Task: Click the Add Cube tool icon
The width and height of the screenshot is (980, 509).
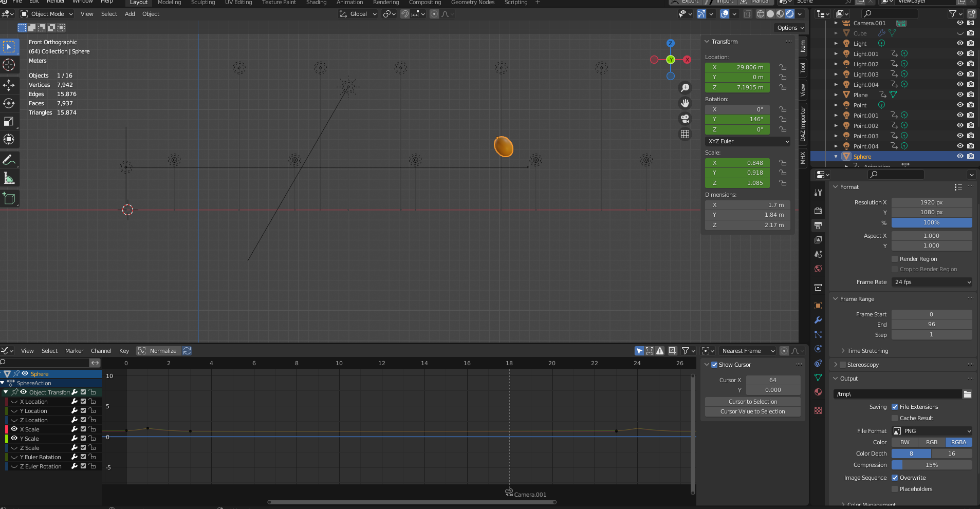Action: 9,198
